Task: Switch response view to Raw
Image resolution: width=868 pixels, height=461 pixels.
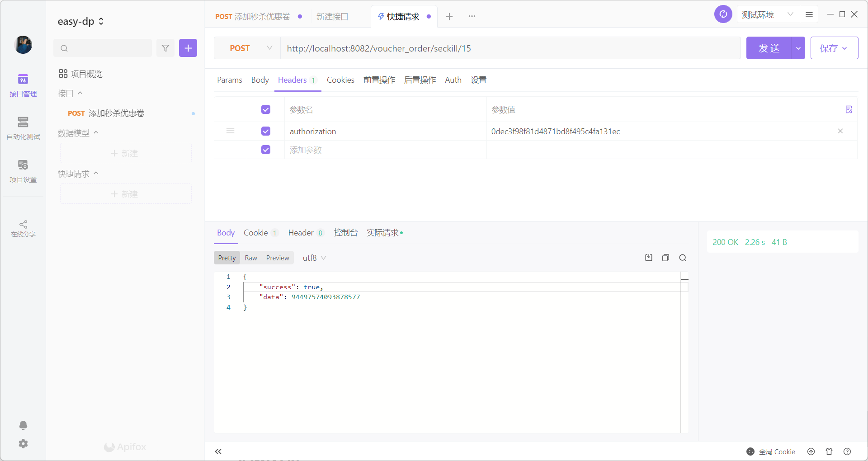Action: (251, 258)
